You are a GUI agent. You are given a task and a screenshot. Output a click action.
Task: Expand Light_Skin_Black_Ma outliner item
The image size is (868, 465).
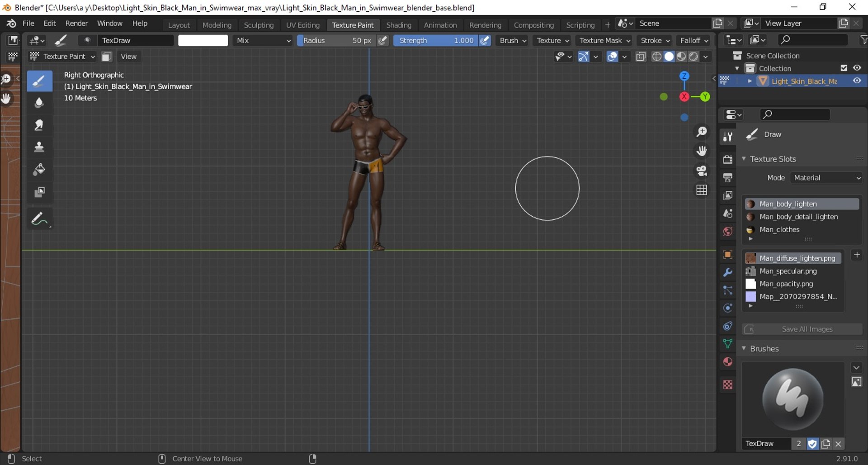[750, 81]
